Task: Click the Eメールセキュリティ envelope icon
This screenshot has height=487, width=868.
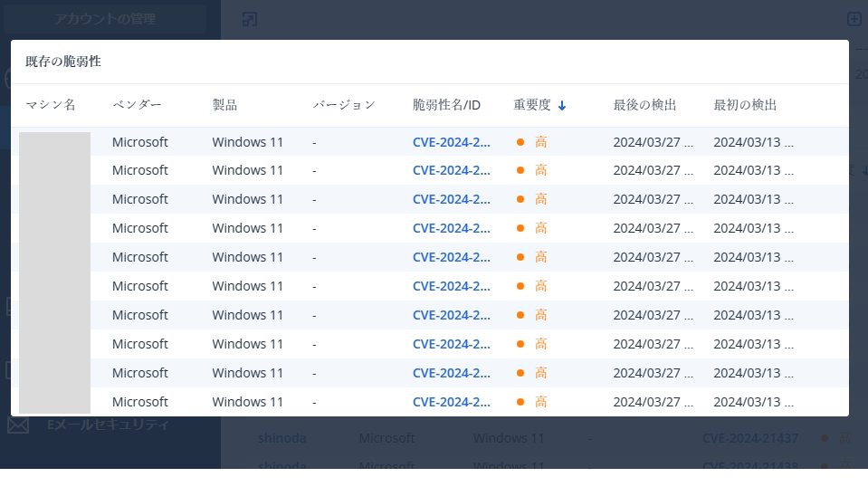Action: (18, 425)
